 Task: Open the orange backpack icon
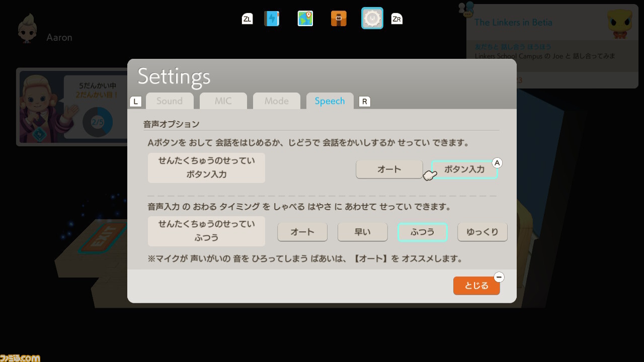click(x=339, y=19)
